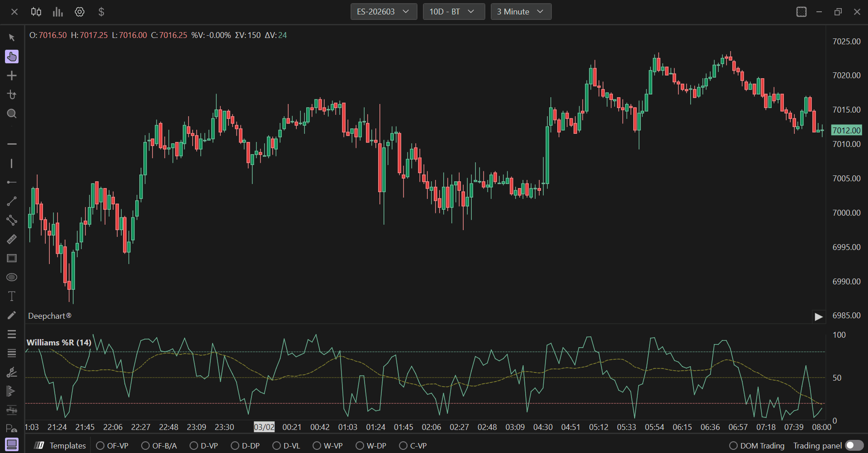This screenshot has width=868, height=453.
Task: Select the crosshair cursor tool
Action: coord(12,75)
